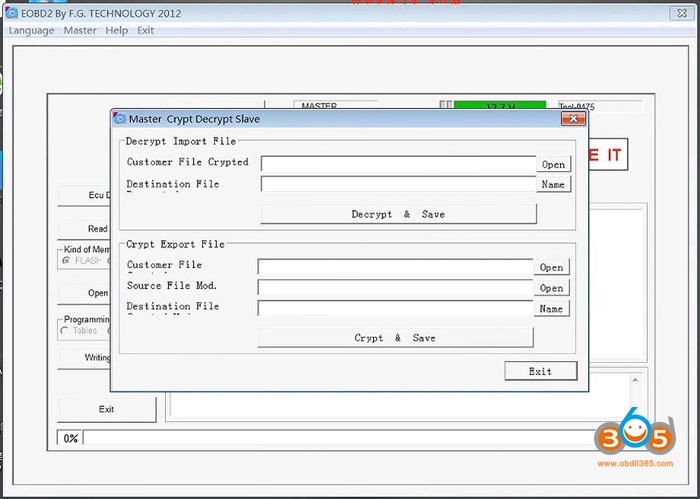Click the Decrypt Import File group label

[x=181, y=141]
